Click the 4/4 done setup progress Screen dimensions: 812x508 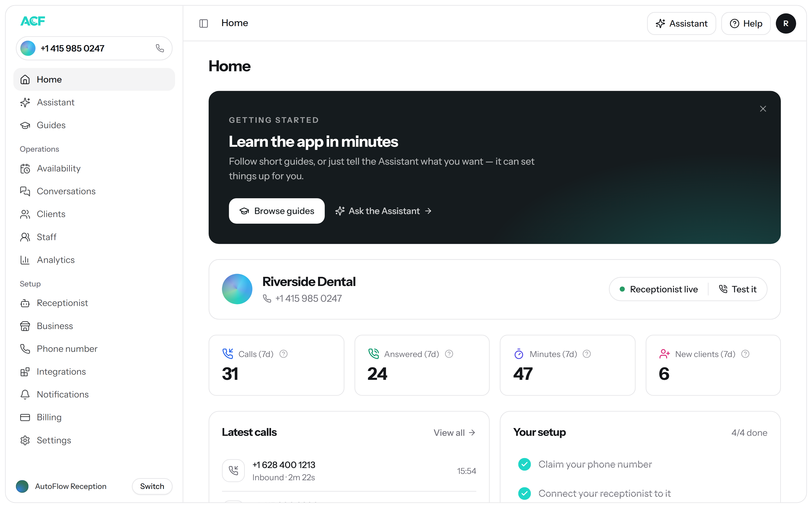tap(749, 433)
